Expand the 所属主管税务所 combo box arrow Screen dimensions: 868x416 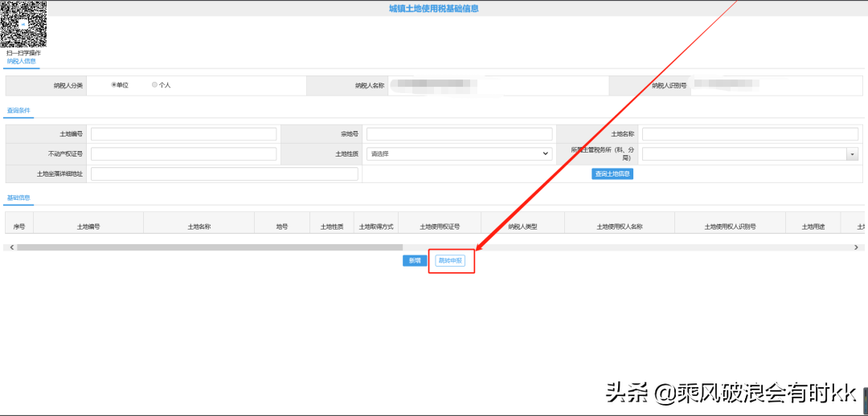click(851, 154)
